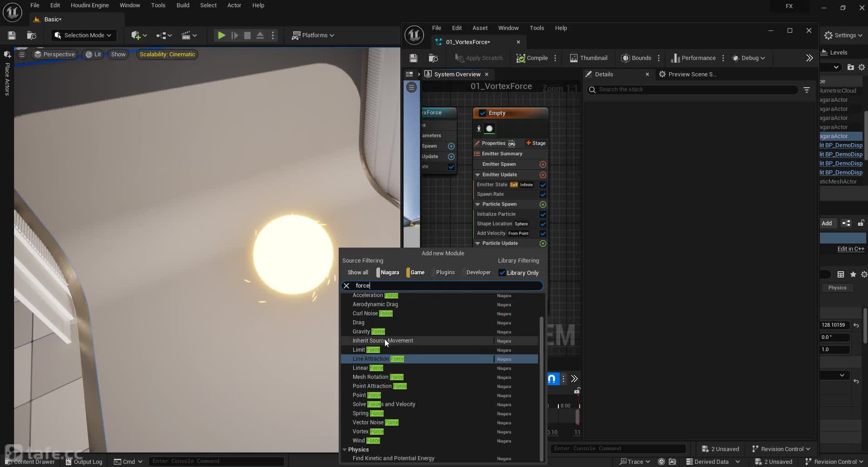Toggle the Library Only checkbox

[x=502, y=273]
